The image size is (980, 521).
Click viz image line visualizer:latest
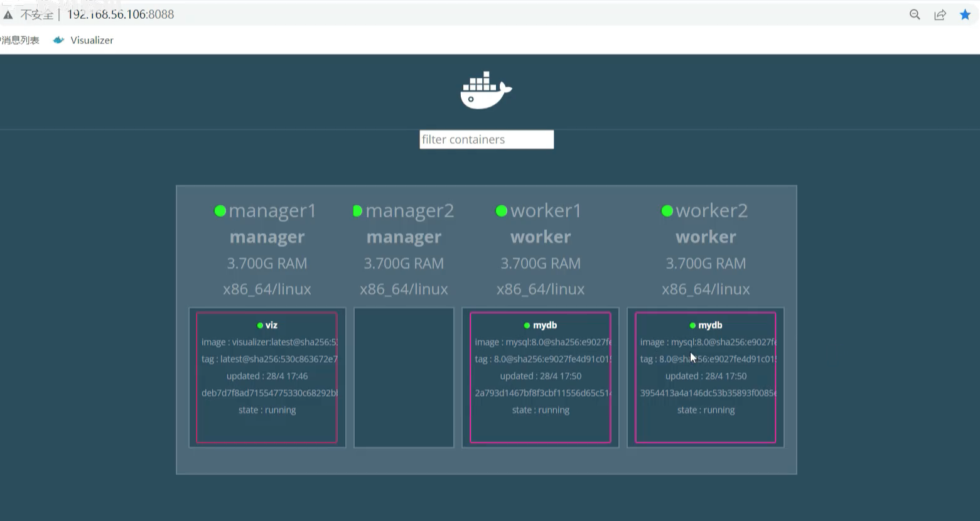coord(269,342)
